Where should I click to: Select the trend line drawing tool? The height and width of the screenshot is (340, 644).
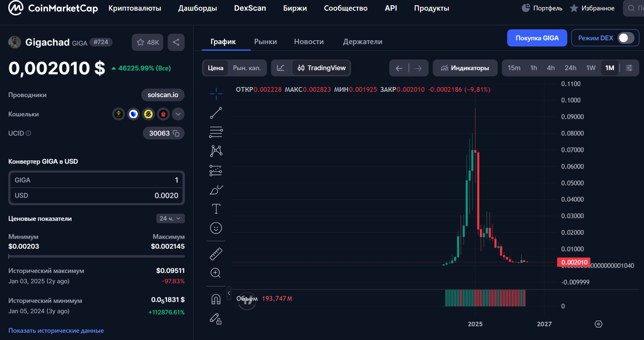tap(216, 113)
